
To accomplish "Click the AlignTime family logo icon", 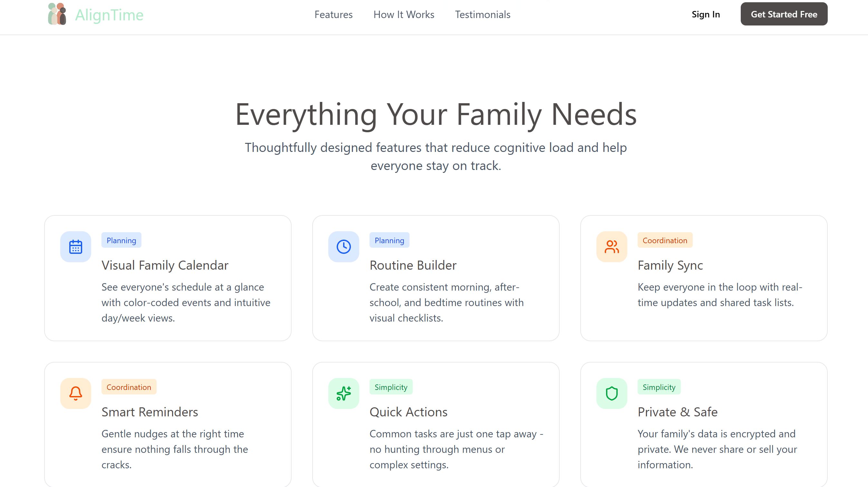I will coord(57,14).
